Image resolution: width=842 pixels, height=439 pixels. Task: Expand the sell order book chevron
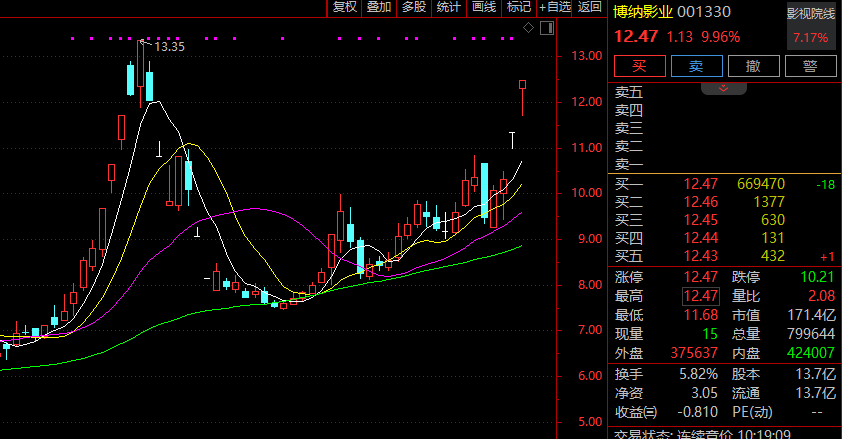point(724,88)
